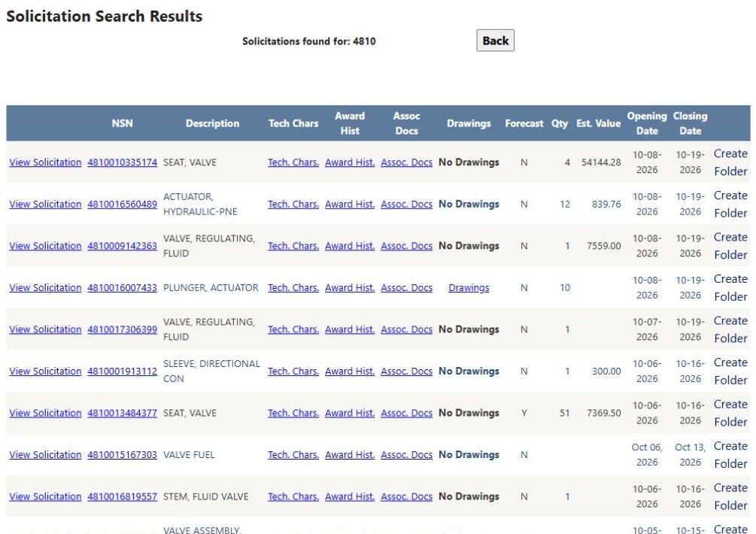Open NSN link 4810016560489

point(122,205)
